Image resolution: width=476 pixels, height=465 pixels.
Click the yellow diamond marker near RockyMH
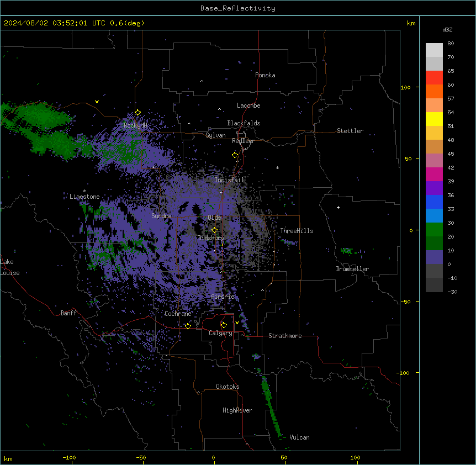click(x=137, y=113)
